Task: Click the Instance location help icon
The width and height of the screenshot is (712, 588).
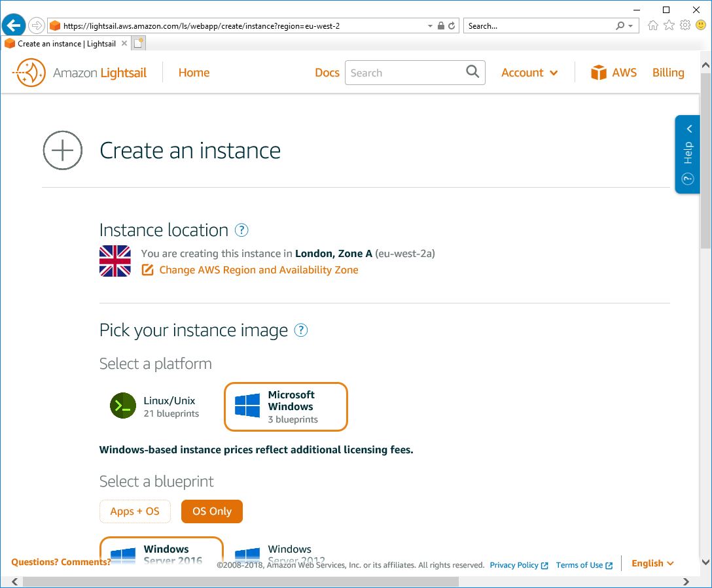Action: [241, 230]
